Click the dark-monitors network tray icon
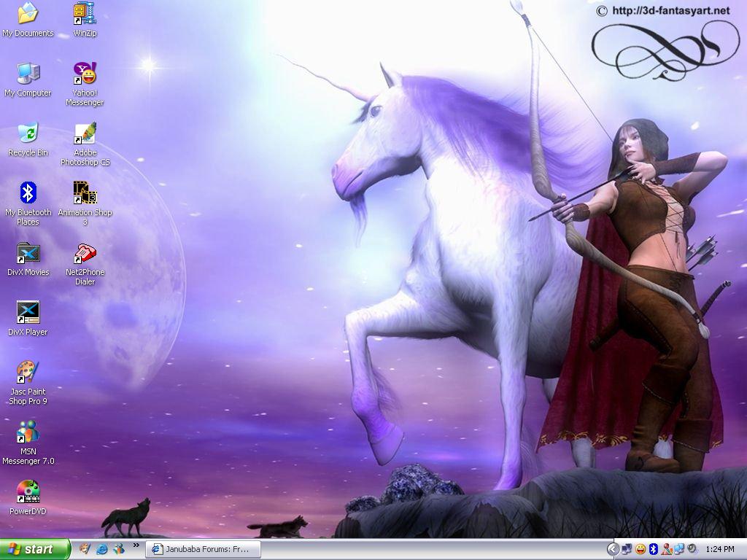This screenshot has height=560, width=747. point(627,550)
